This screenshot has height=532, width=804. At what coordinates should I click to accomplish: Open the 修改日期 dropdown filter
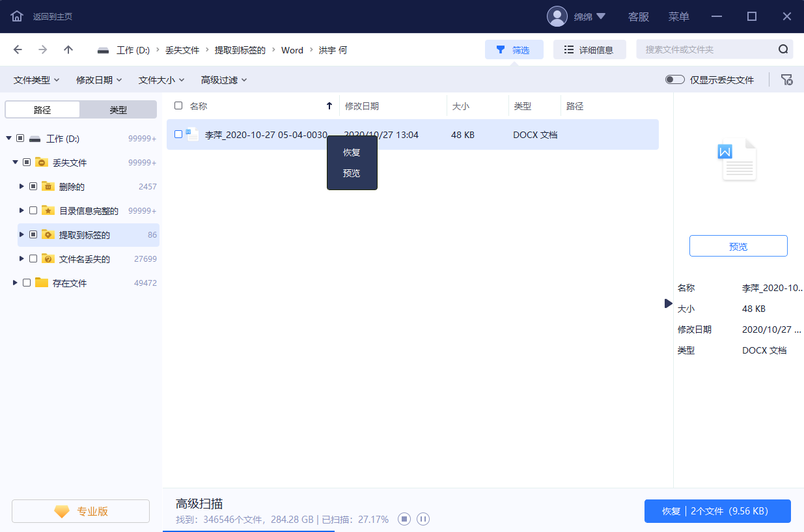click(98, 80)
